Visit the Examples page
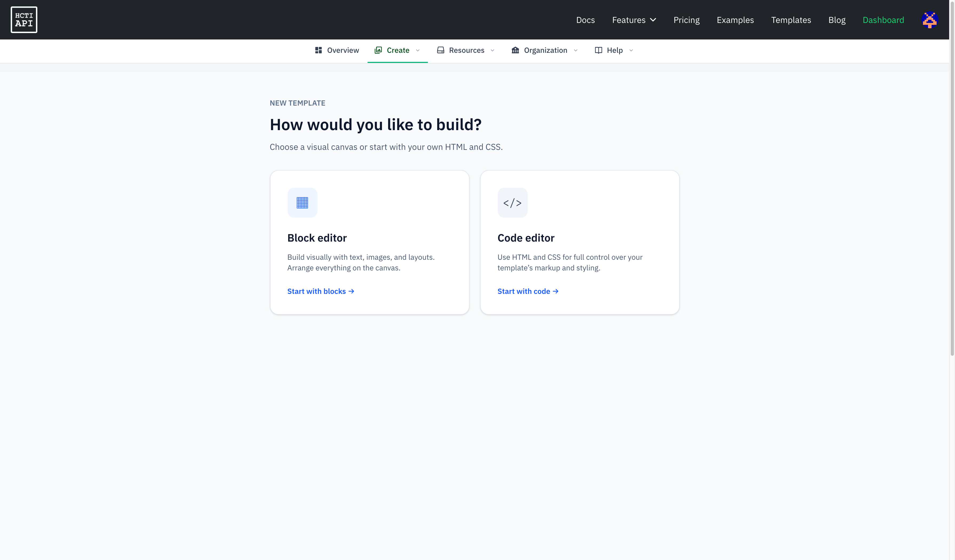955x560 pixels. 735,20
